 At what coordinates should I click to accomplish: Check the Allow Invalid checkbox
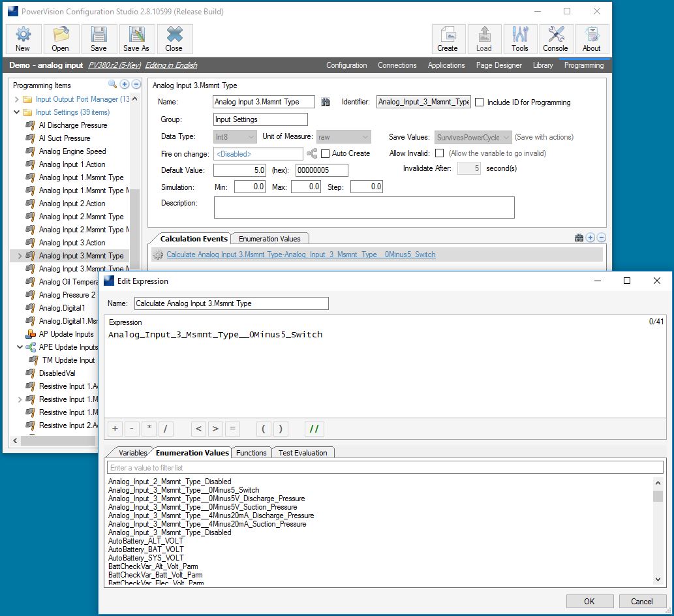click(x=440, y=153)
